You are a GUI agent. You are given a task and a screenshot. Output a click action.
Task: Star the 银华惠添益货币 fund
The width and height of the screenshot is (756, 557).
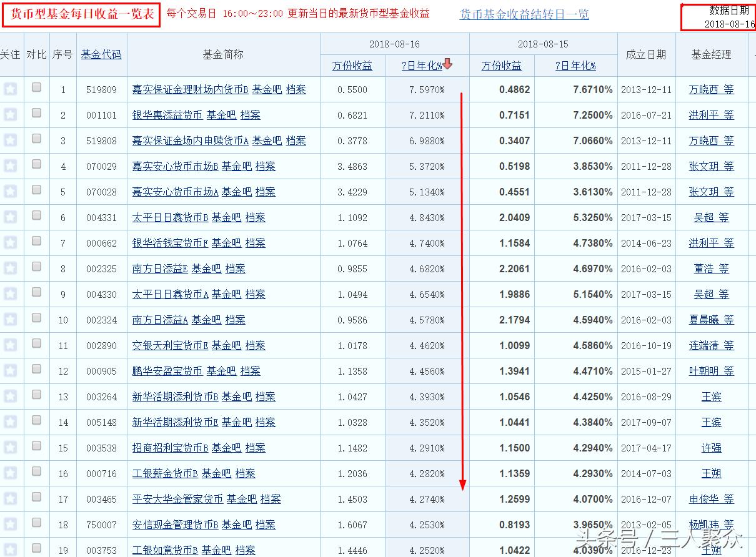click(x=11, y=115)
